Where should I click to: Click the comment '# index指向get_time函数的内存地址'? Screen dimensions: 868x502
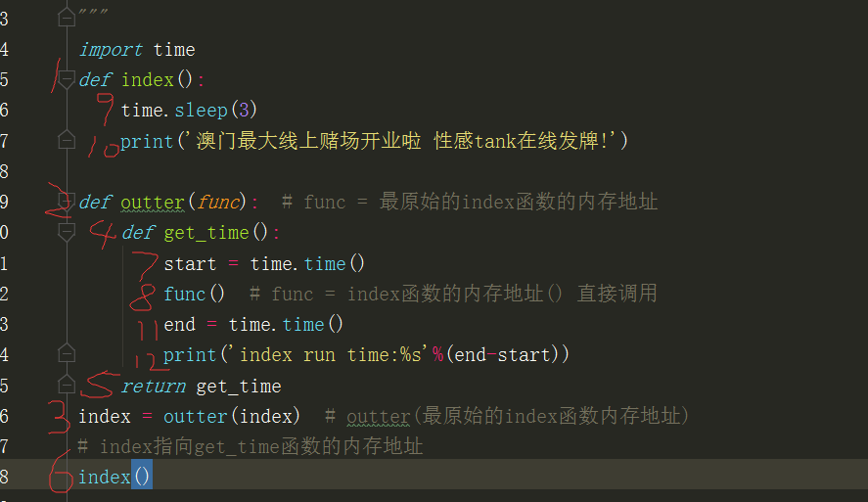coord(250,446)
